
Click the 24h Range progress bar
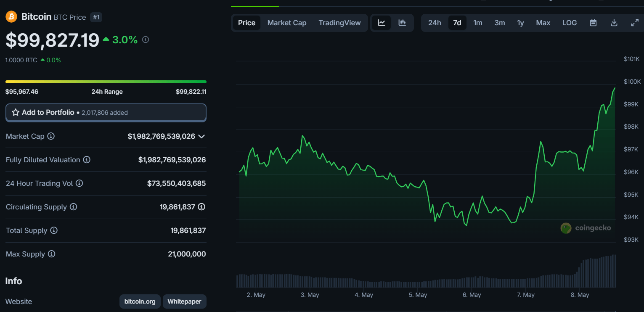106,82
